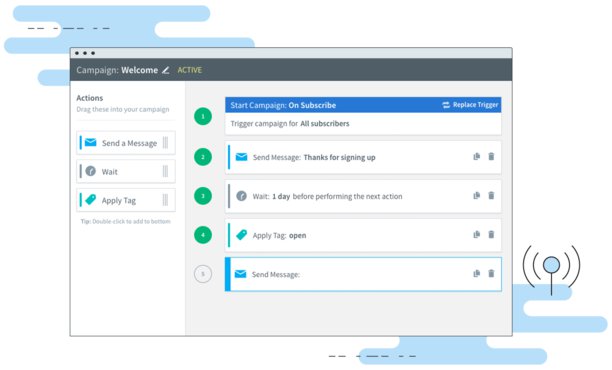Select the empty Send Message step
This screenshot has height=370, width=612.
pos(363,274)
